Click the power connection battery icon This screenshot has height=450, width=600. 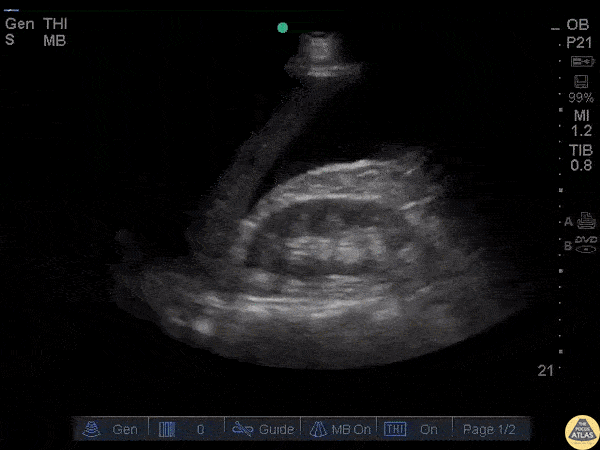click(582, 61)
